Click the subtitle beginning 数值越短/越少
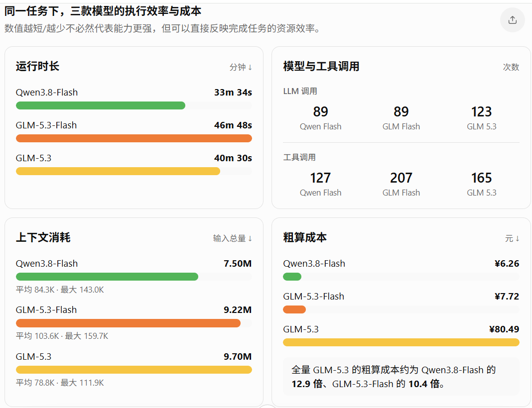Viewport: 532px width, 408px height. 162,28
